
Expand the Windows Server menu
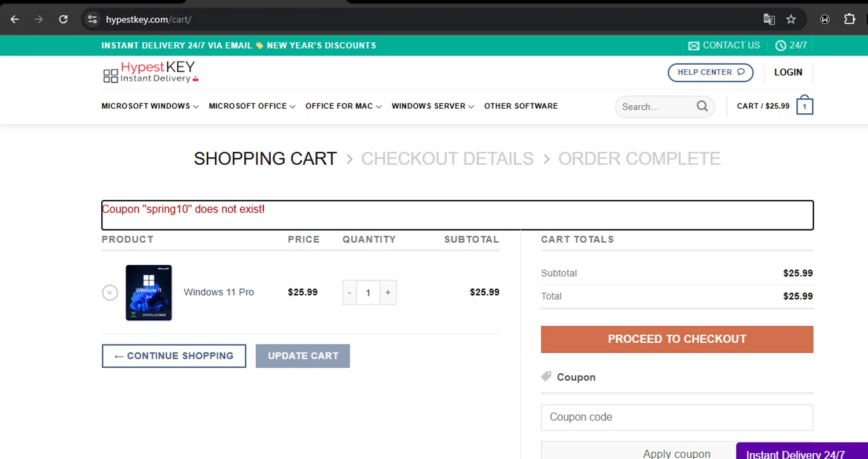tap(433, 106)
